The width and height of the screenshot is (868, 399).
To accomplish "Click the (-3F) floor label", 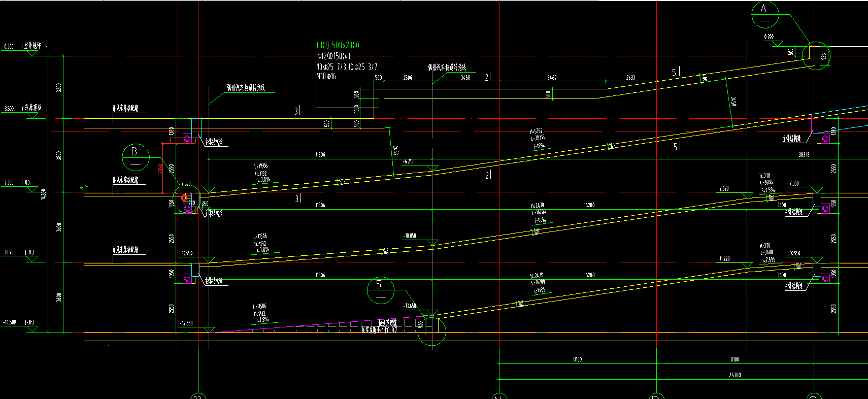I will 29,322.
